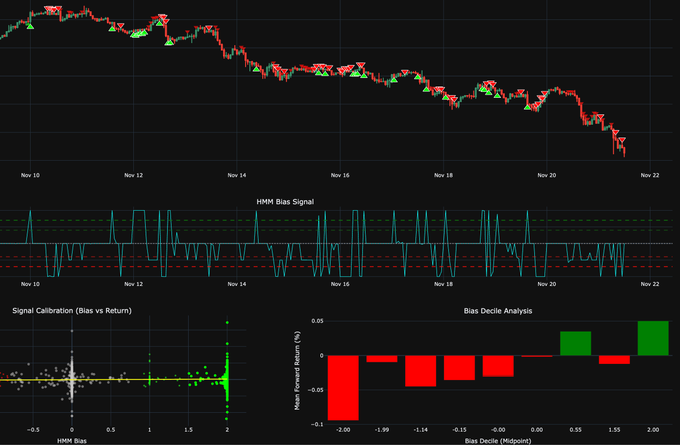The height and width of the screenshot is (445, 680).
Task: Click the "Signal Calibration (Bias vs Return)" title
Action: coord(71,311)
